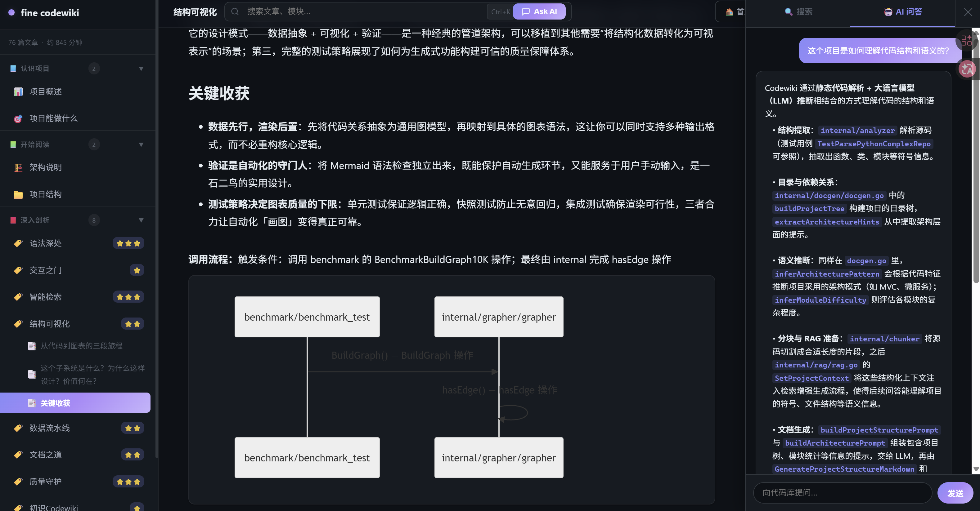
Task: Click the benchmark/benchmark_test top diagram node
Action: point(307,317)
